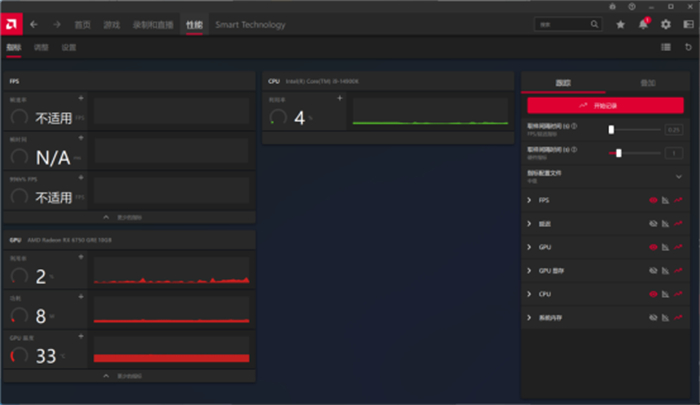This screenshot has width=700, height=405.
Task: Pin the N/A frame time metric with plus
Action: (81, 138)
